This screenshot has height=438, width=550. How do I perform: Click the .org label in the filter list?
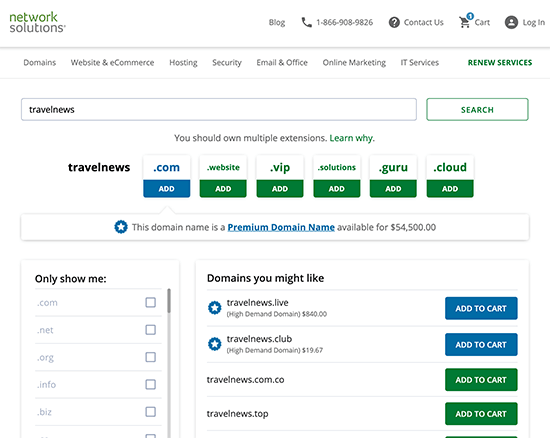(45, 358)
